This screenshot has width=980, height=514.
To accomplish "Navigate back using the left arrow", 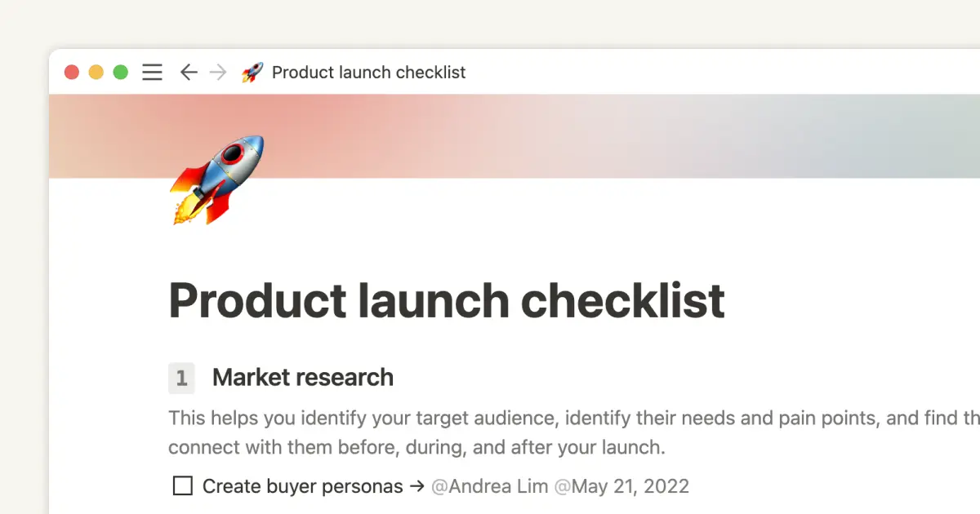I will pyautogui.click(x=189, y=72).
